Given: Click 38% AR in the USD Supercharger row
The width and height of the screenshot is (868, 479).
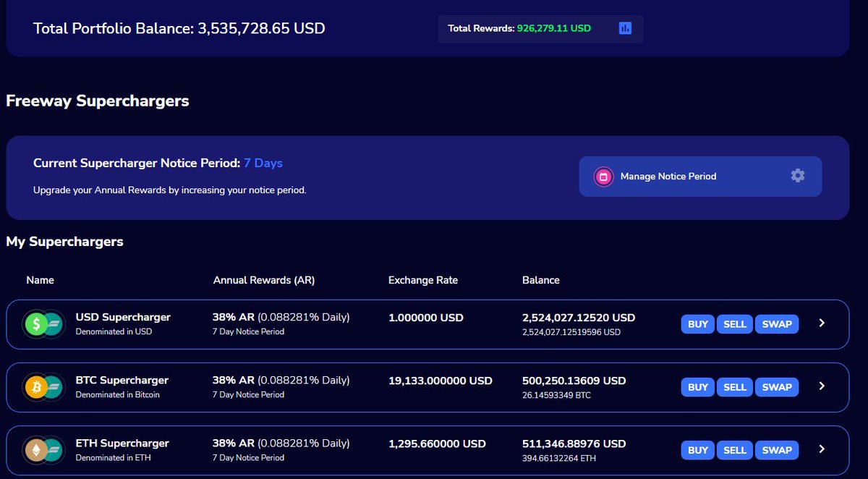Looking at the screenshot, I should pyautogui.click(x=234, y=318).
